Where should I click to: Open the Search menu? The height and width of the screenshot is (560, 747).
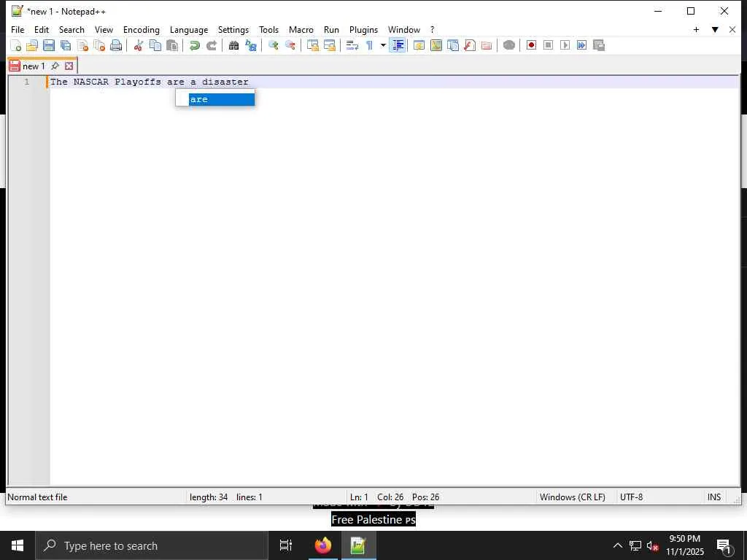(x=71, y=29)
